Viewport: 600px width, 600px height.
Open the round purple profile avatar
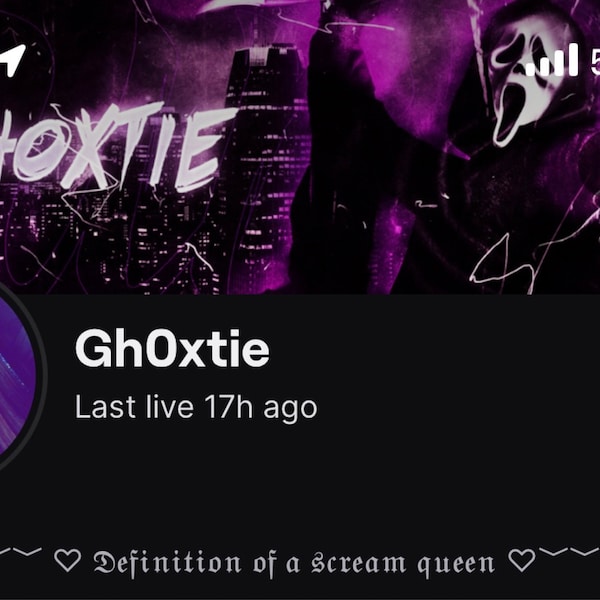pyautogui.click(x=18, y=377)
